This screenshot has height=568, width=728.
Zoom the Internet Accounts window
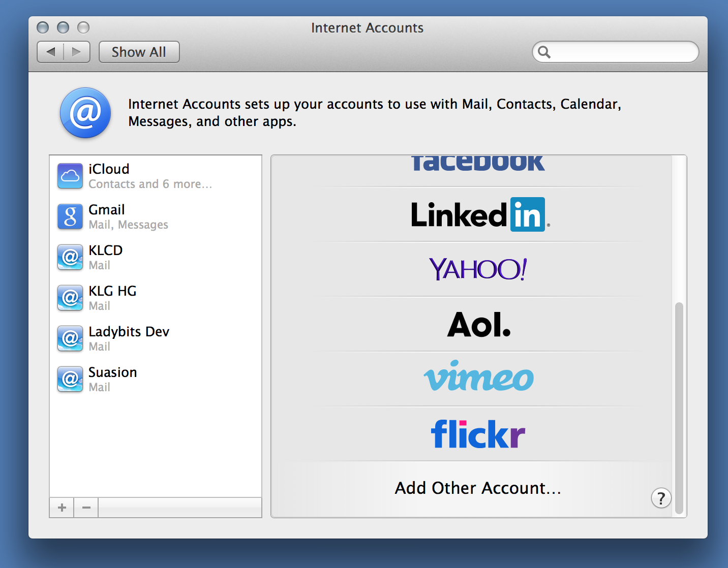tap(83, 27)
